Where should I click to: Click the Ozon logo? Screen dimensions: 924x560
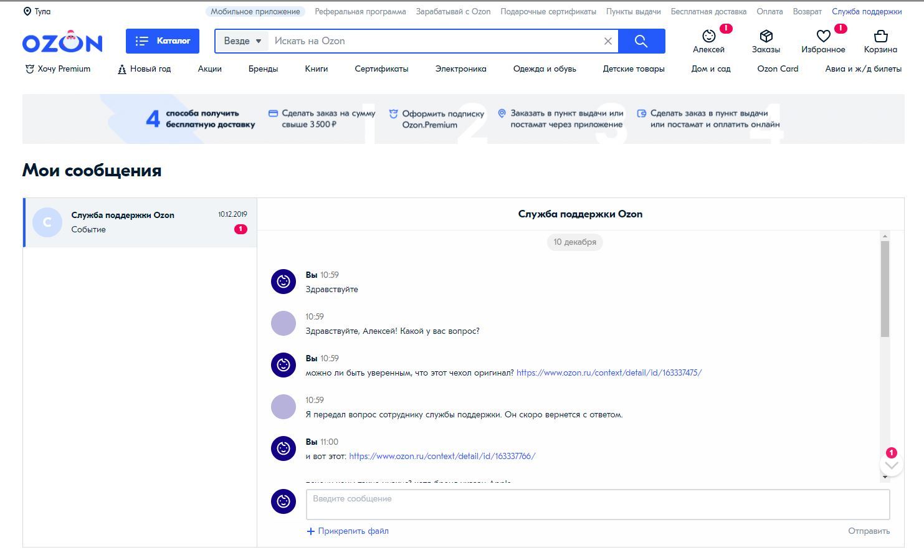62,42
